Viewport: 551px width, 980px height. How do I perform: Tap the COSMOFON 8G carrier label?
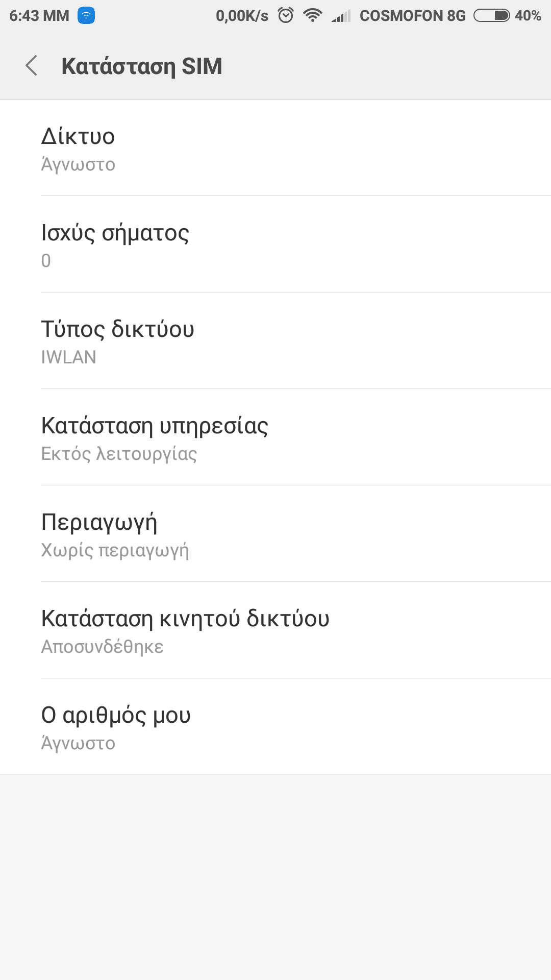click(412, 16)
